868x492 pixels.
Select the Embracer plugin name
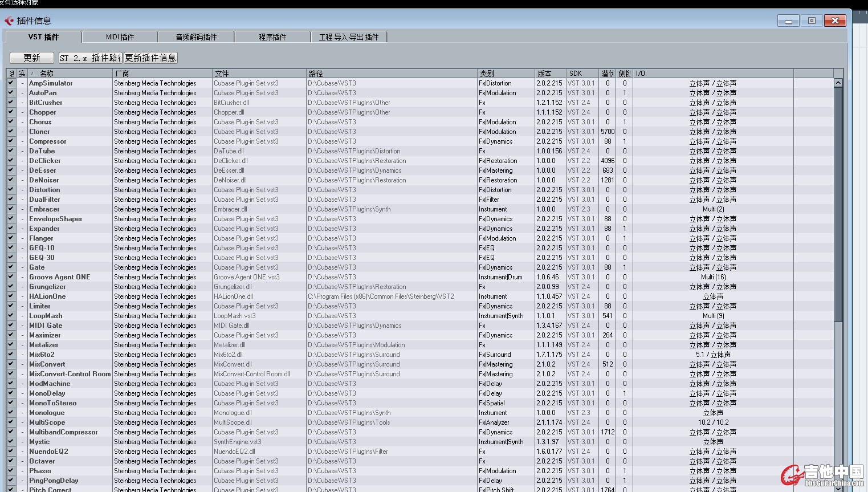[44, 209]
